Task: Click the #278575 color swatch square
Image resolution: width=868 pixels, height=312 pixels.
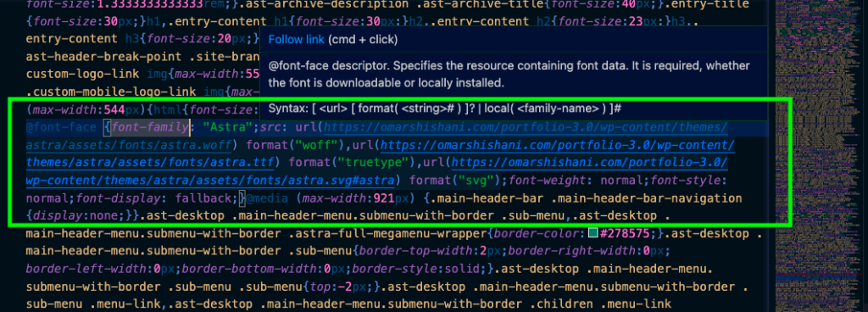Action: [593, 234]
